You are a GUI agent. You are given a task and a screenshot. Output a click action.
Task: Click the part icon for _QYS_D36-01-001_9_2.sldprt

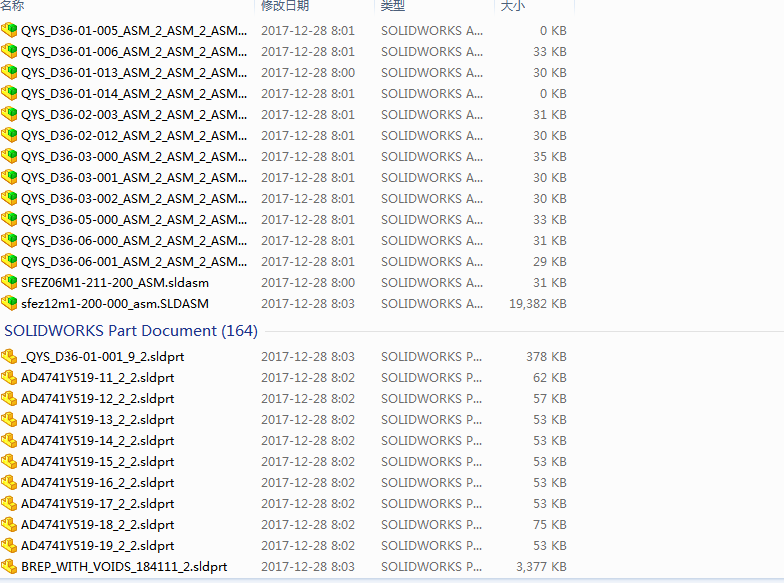(9, 356)
